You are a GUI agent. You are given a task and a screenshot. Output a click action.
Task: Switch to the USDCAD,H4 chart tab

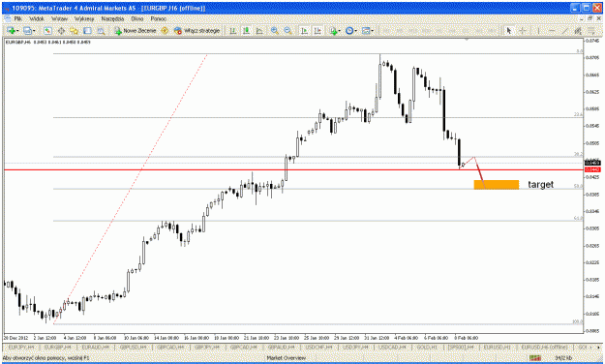pyautogui.click(x=392, y=348)
